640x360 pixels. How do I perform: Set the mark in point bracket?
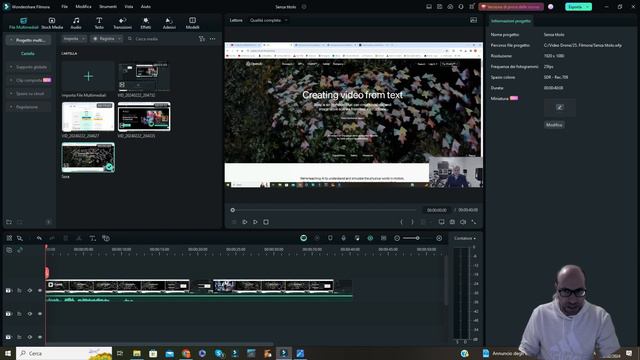coord(402,222)
